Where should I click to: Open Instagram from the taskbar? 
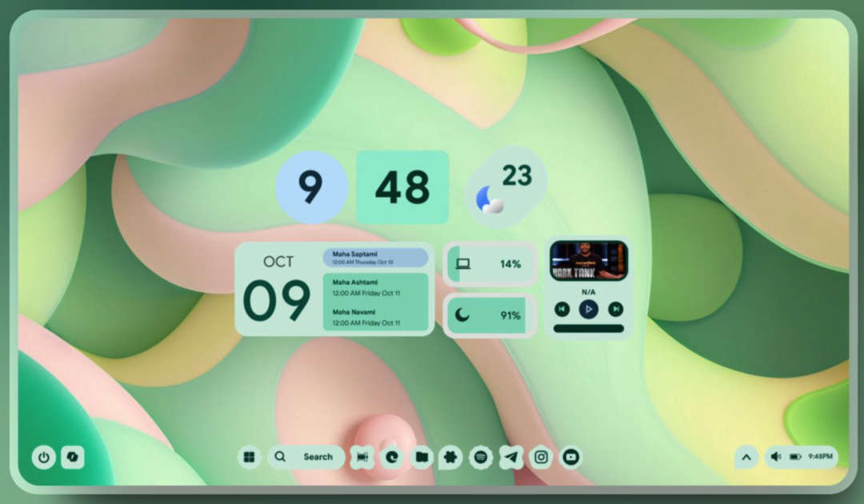(x=542, y=457)
